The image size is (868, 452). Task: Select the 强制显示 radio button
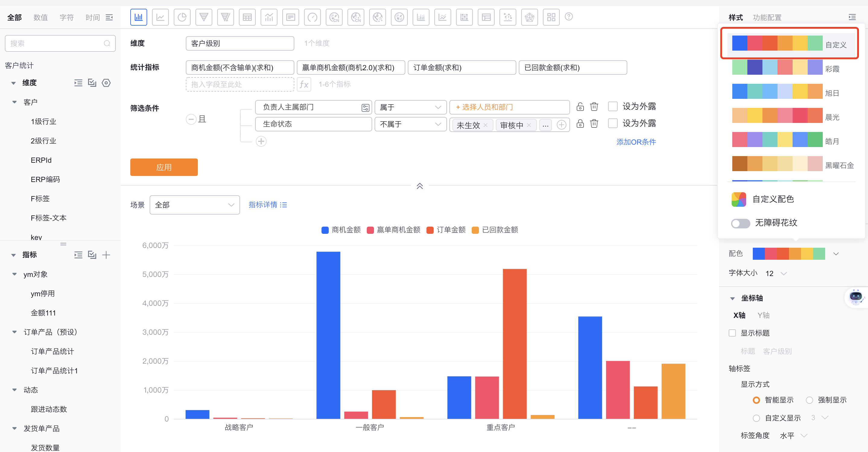click(x=809, y=400)
